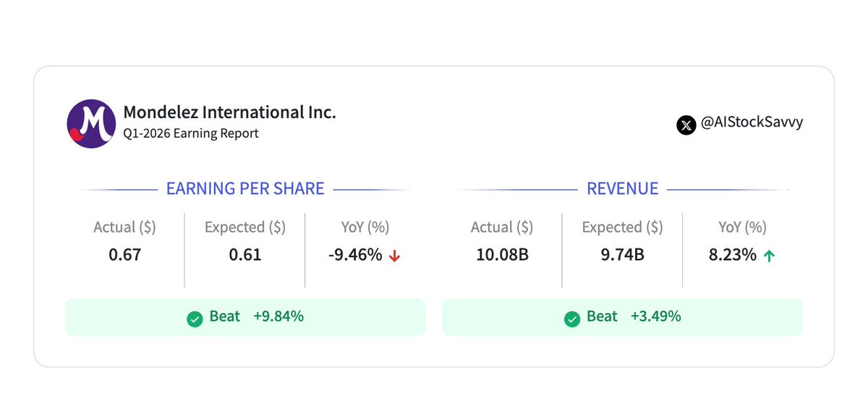Click the EARNING PER SHARE section heading
This screenshot has width=868, height=399.
tap(245, 189)
